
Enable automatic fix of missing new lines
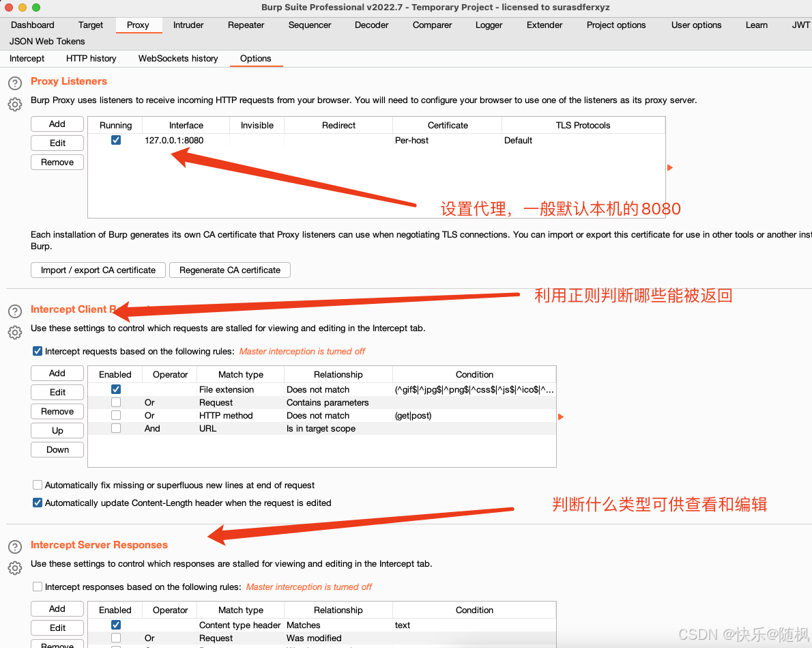pos(38,485)
